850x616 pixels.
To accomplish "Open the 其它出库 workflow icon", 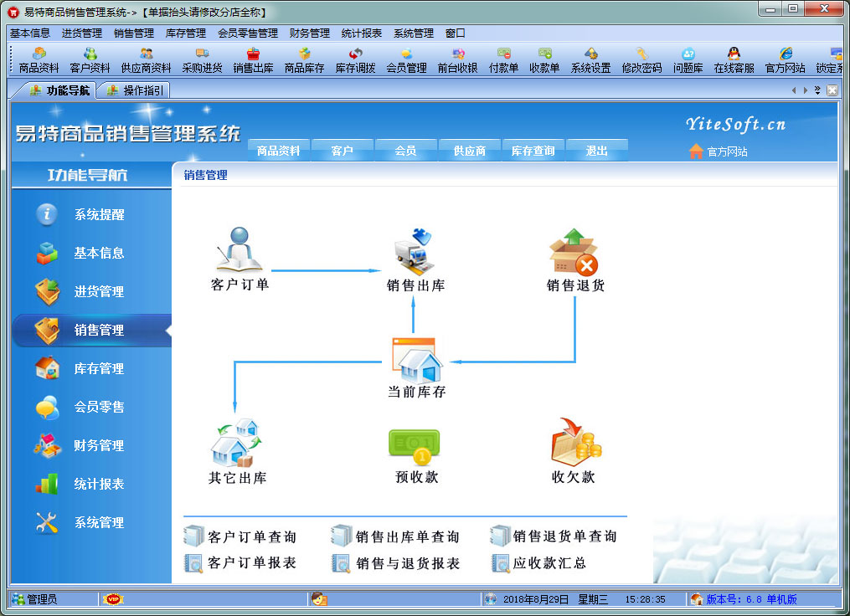I will coord(238,452).
